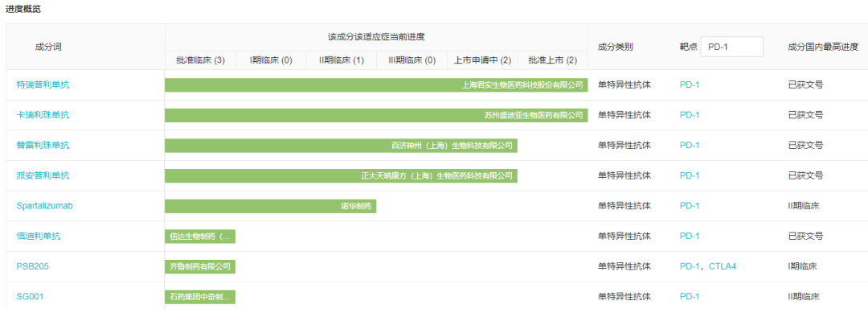
Task: Open the Spartalizumab ingredient link
Action: (45, 205)
